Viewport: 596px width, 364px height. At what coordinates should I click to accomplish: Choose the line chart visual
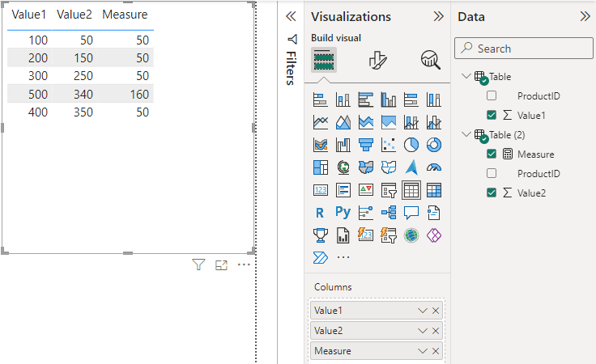coord(321,122)
